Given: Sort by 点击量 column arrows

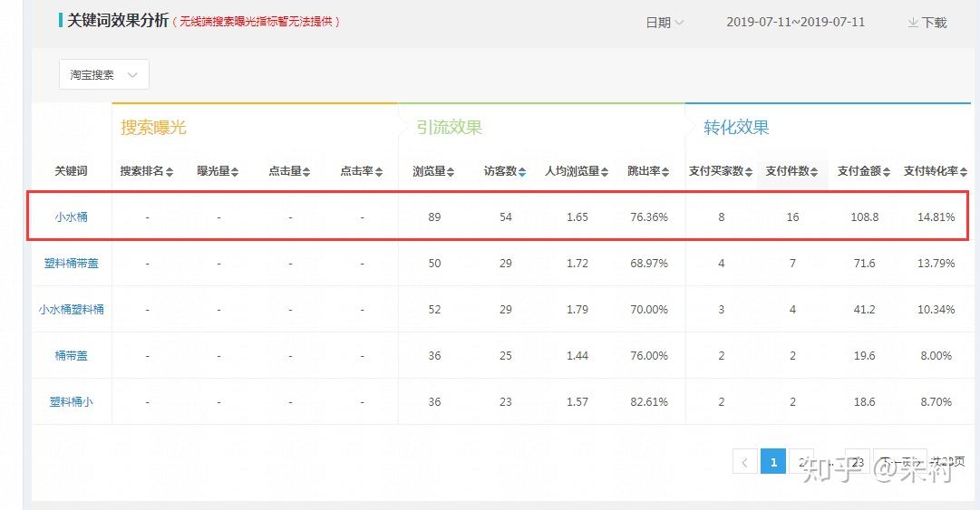Looking at the screenshot, I should click(306, 172).
